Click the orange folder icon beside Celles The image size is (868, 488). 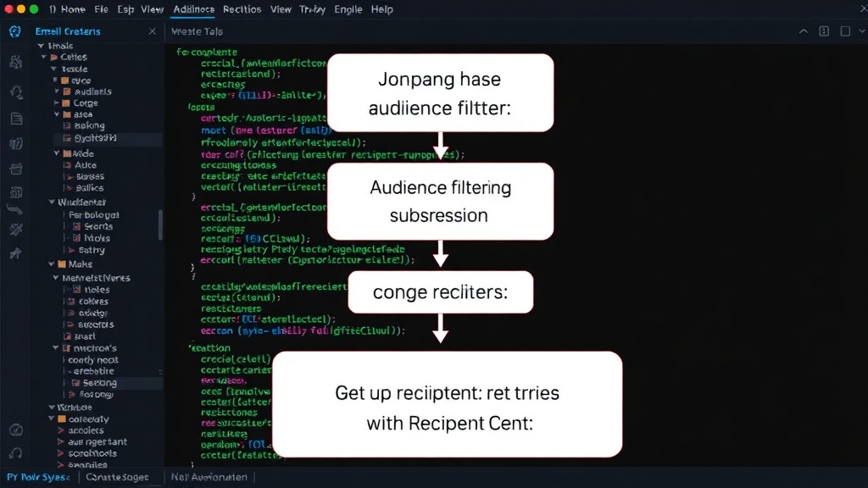point(54,57)
